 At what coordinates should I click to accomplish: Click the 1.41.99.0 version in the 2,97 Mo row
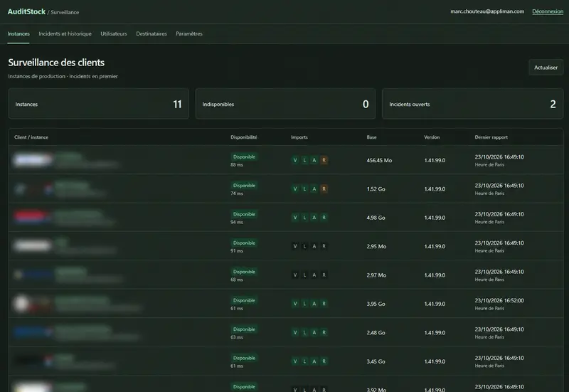pos(435,275)
